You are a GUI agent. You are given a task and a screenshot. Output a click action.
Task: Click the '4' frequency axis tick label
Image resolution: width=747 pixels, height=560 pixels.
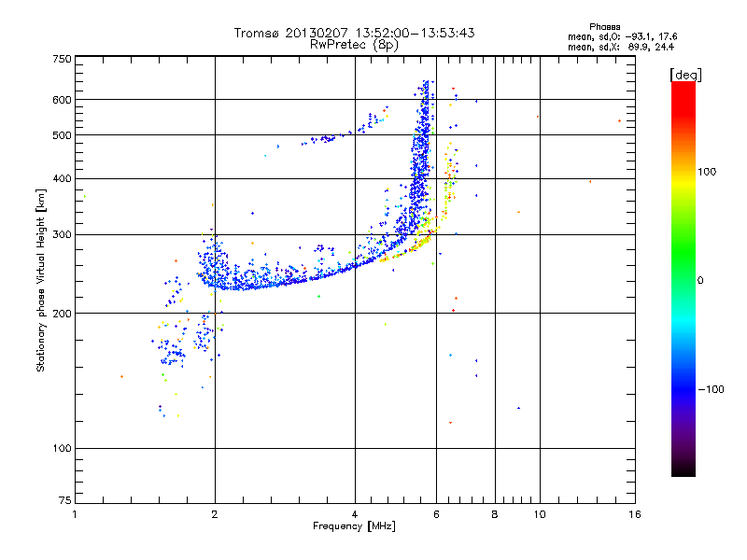[x=355, y=514]
